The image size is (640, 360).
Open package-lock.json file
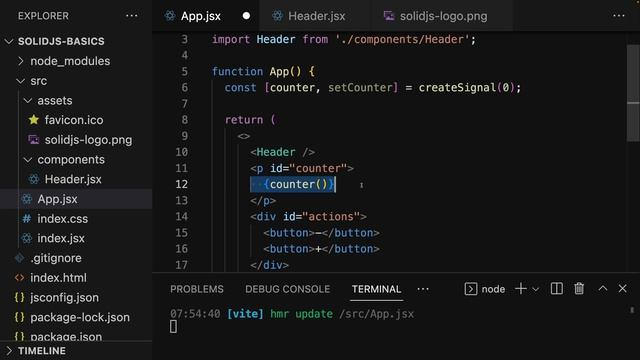click(x=80, y=317)
